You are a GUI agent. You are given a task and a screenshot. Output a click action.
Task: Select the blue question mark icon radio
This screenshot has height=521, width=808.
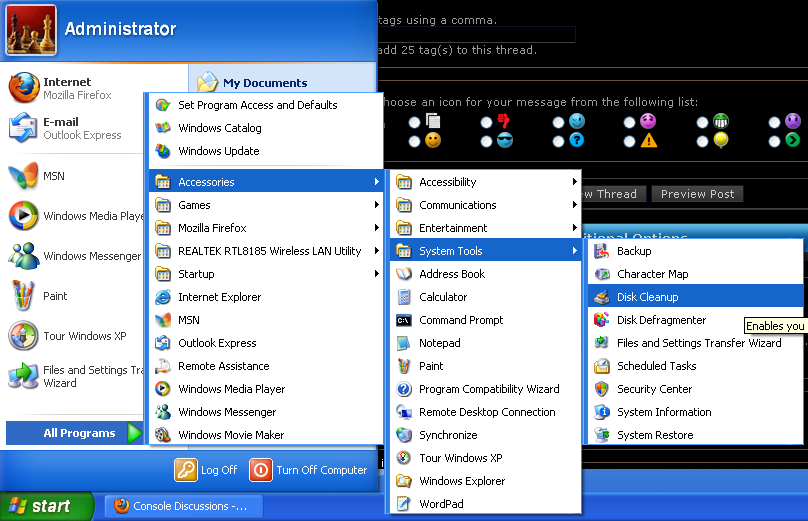pos(558,141)
